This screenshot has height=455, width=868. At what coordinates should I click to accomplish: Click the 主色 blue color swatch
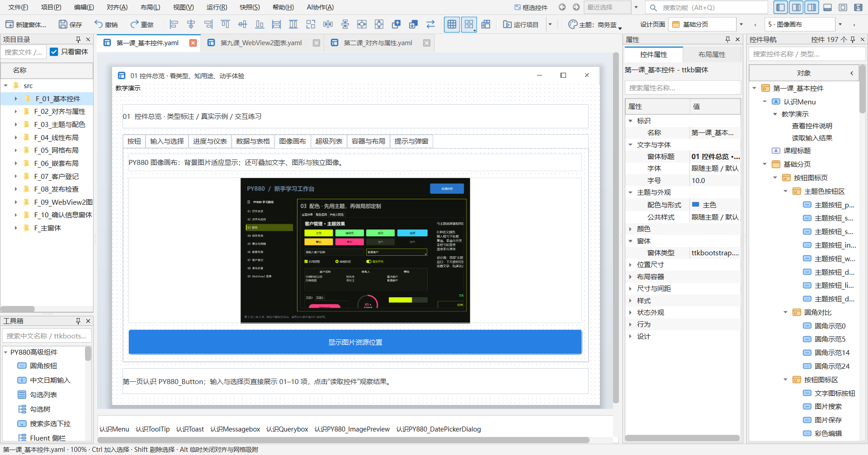(x=696, y=205)
